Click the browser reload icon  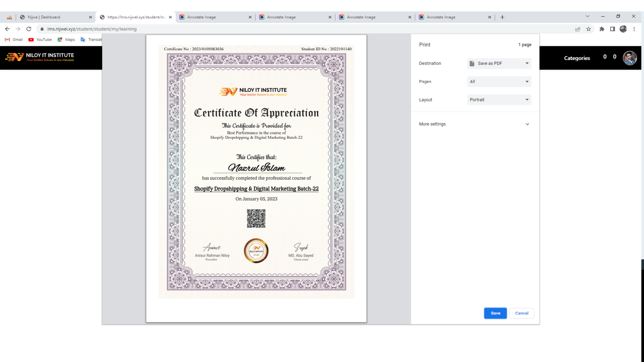(x=29, y=29)
